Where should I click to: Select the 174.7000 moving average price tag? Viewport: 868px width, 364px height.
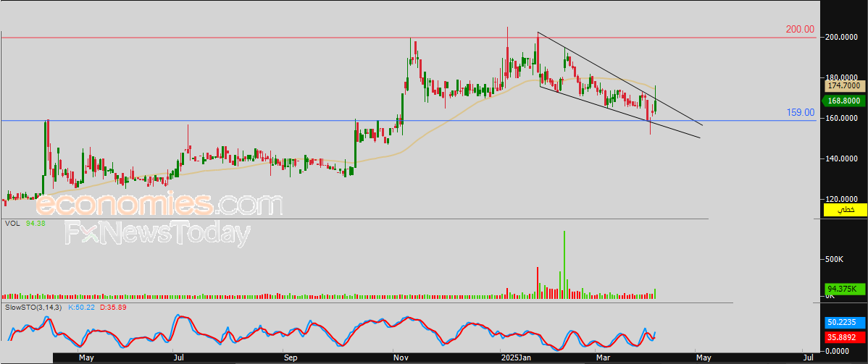click(x=846, y=85)
